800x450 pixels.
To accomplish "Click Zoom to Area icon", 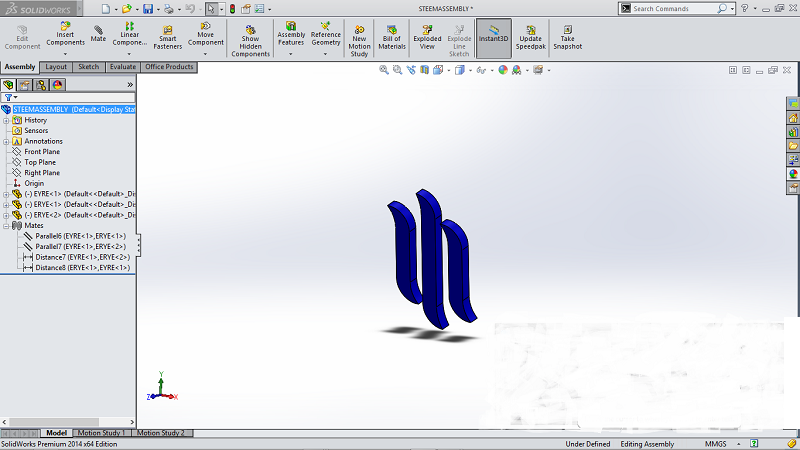I will tap(397, 70).
